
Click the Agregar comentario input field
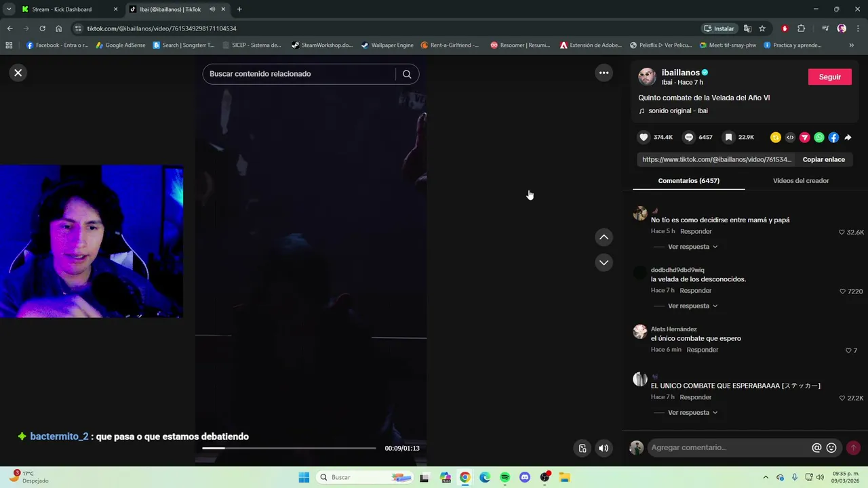point(729,448)
